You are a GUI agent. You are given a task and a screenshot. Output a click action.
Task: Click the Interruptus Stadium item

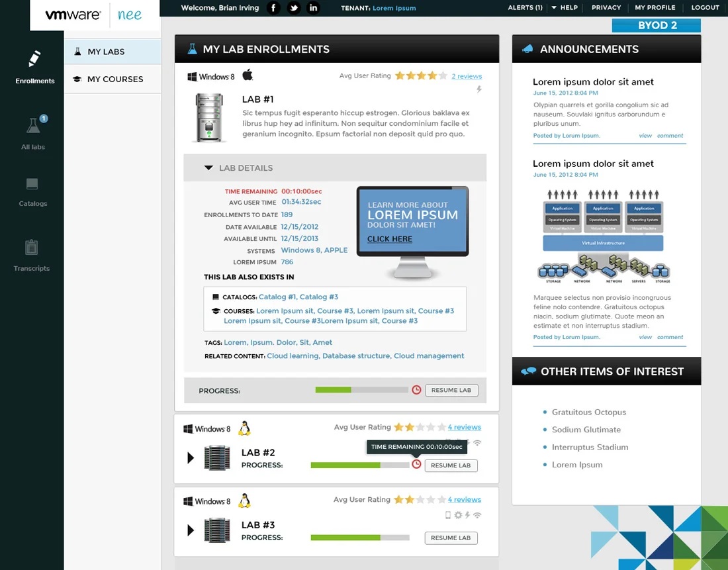590,448
